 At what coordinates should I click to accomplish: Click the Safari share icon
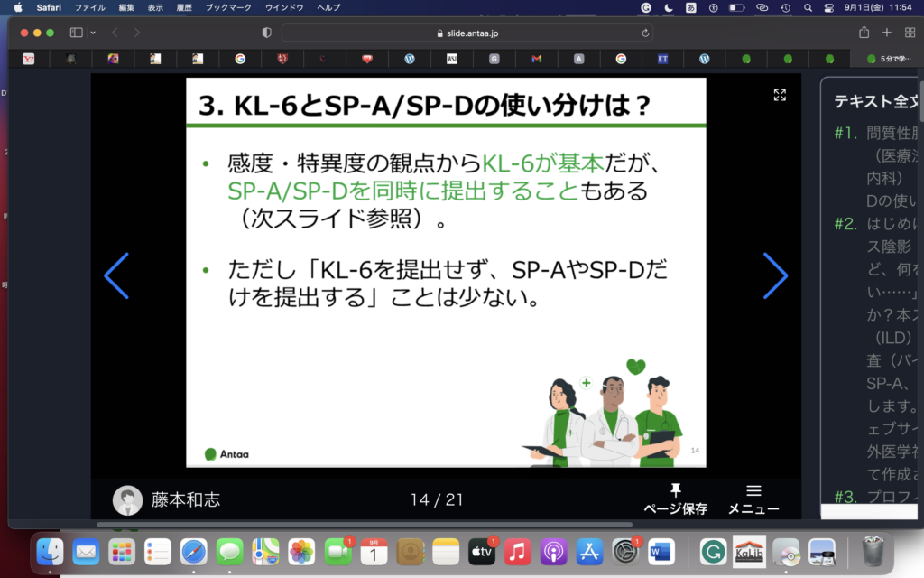tap(864, 33)
